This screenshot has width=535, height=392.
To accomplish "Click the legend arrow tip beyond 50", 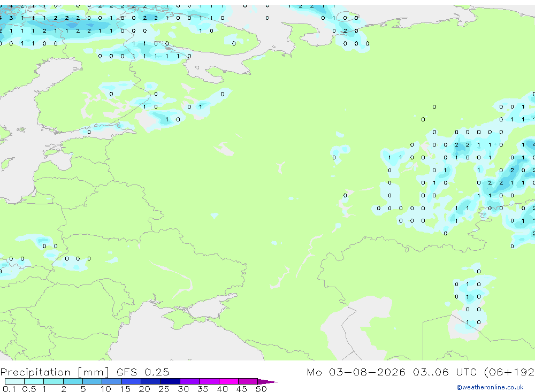I will coord(268,382).
